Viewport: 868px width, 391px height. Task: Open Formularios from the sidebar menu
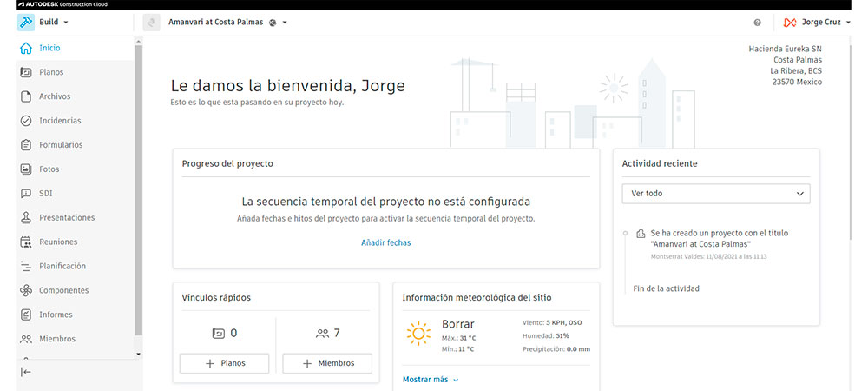(x=61, y=145)
